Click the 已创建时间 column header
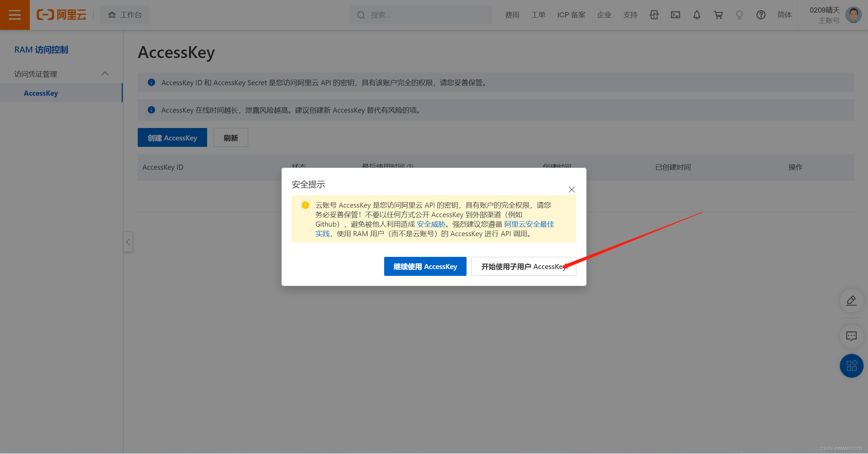Viewport: 868px width, 454px height. click(673, 167)
